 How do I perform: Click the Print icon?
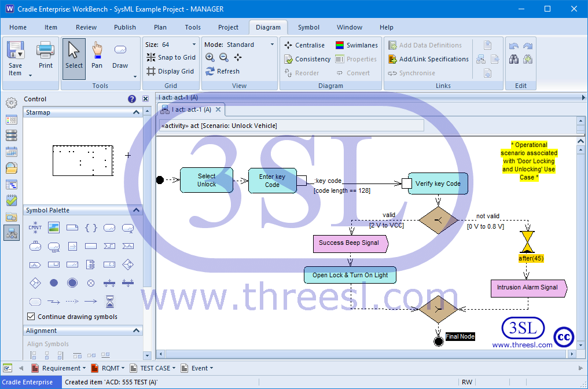pos(45,50)
